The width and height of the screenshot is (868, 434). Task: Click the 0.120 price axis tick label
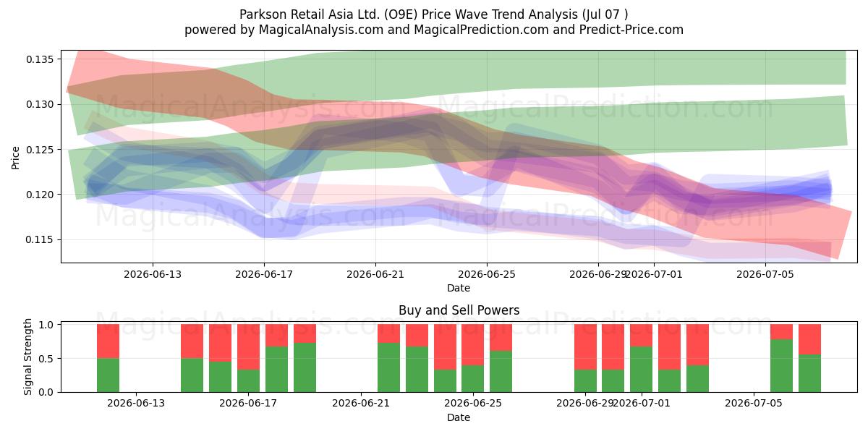(41, 195)
